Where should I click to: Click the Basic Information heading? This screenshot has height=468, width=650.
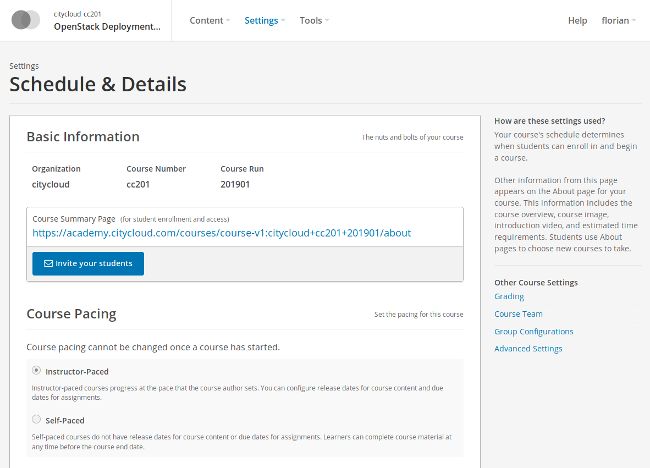[x=83, y=136]
